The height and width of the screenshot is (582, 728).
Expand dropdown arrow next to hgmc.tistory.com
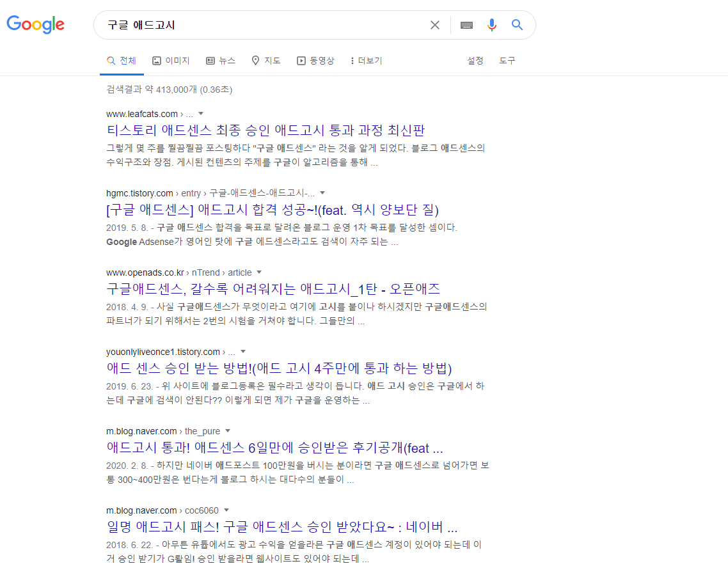coord(322,193)
